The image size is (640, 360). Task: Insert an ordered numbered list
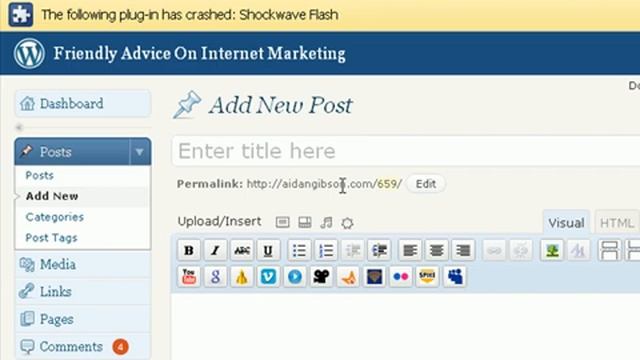click(x=326, y=250)
